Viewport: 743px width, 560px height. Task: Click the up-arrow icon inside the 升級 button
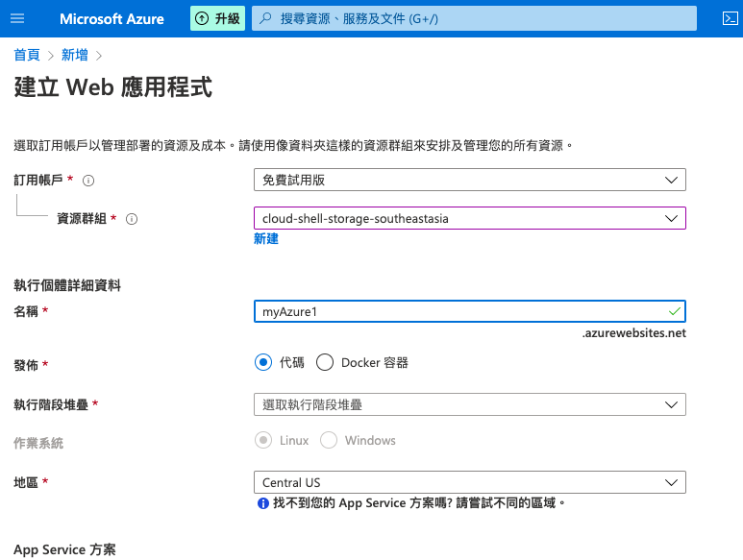pyautogui.click(x=202, y=18)
